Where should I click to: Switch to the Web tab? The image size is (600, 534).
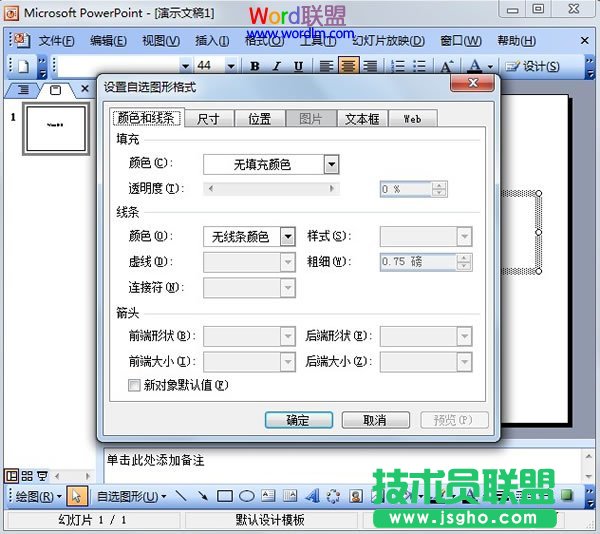[x=412, y=119]
